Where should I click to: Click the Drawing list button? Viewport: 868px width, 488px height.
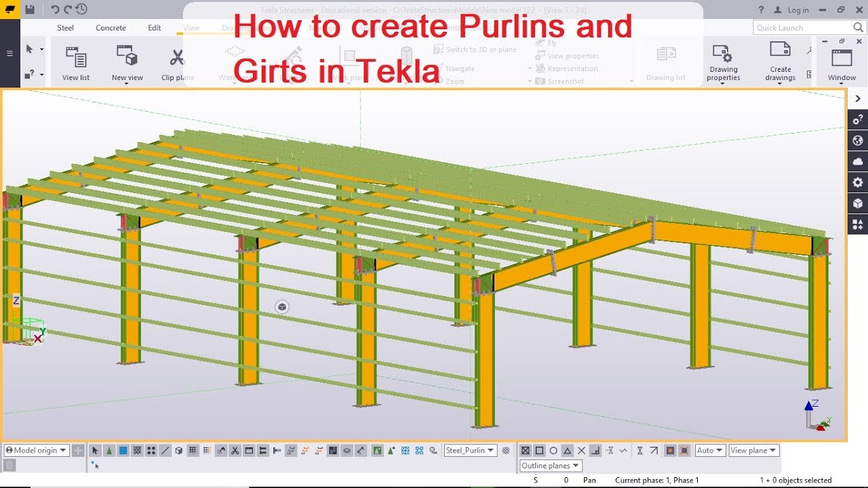pos(666,62)
